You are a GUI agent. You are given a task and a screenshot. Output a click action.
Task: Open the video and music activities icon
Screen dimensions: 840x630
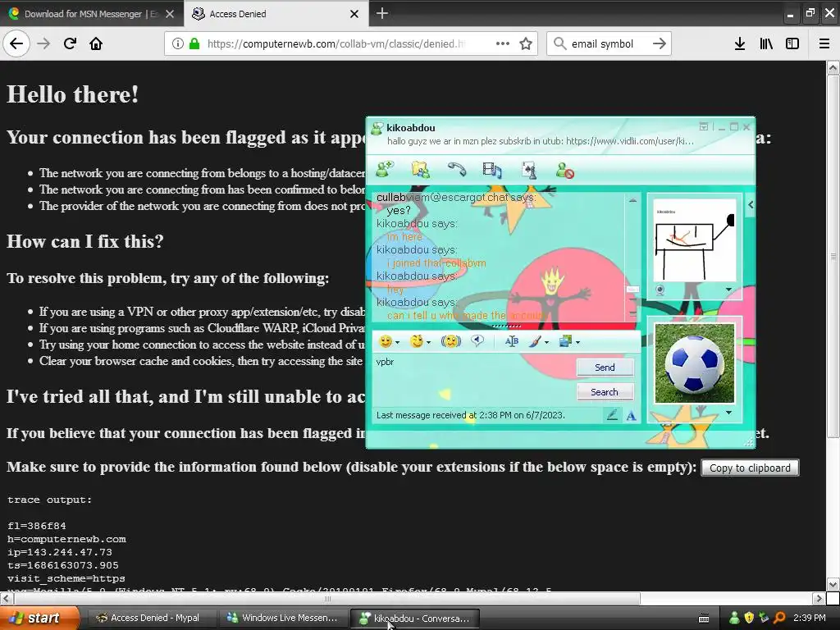pyautogui.click(x=492, y=170)
